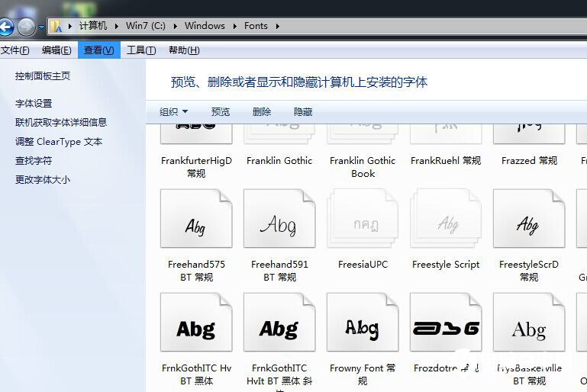Expand the arrow after Fonts in path
587x392 pixels.
click(277, 26)
